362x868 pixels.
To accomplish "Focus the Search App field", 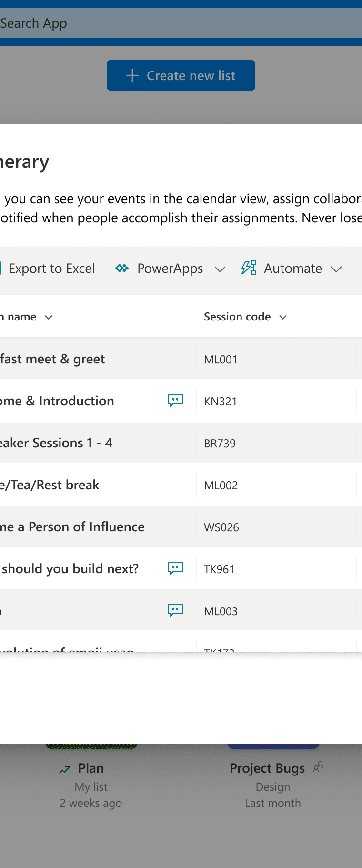I will 181,23.
